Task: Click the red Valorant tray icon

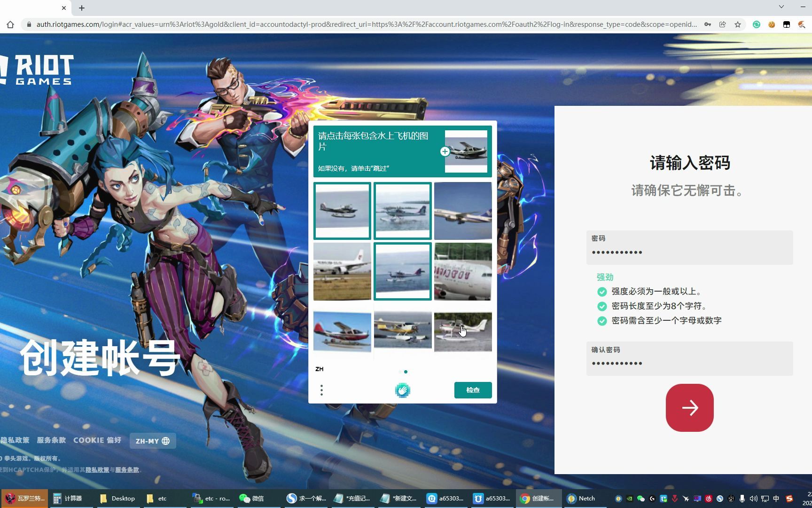Action: tap(675, 499)
